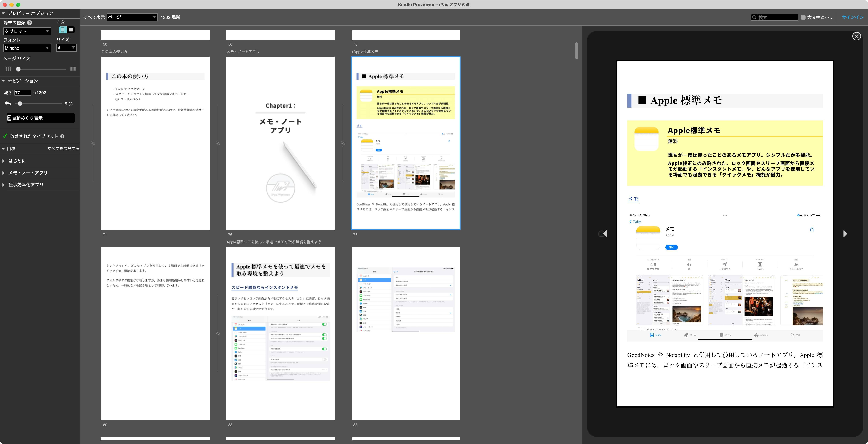Screen dimensions: 868x444
Task: Open the ページ view mode dropdown
Action: point(132,17)
